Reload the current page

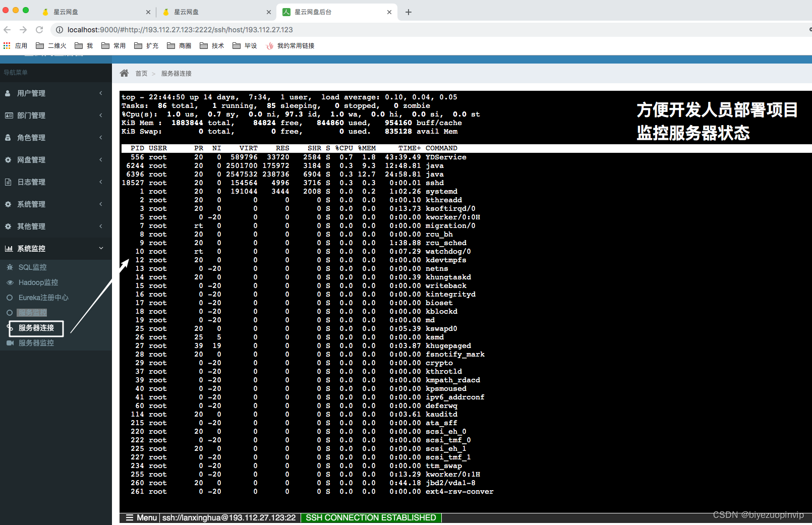39,30
